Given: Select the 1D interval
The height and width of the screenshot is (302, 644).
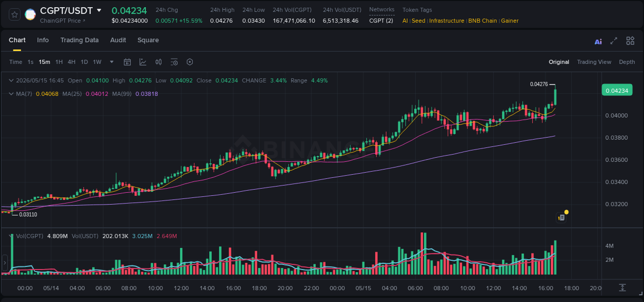Looking at the screenshot, I should [84, 62].
